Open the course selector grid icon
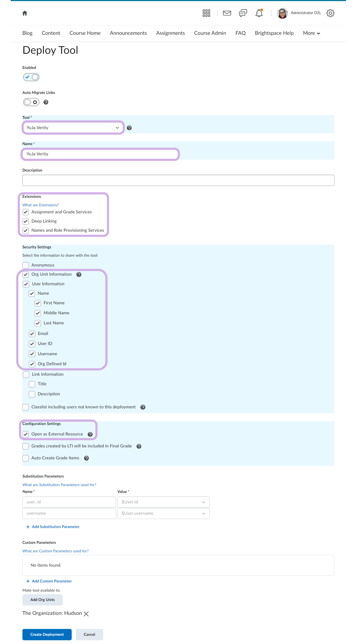The width and height of the screenshot is (354, 644). tap(206, 13)
